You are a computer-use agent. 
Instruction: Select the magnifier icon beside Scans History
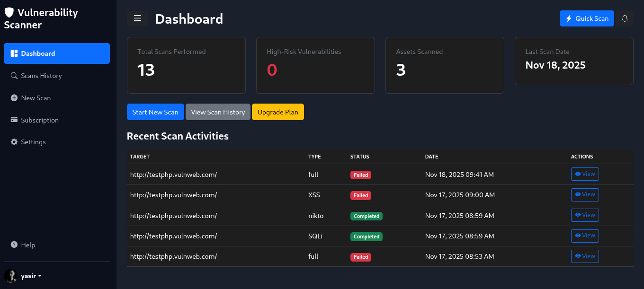[x=14, y=76]
